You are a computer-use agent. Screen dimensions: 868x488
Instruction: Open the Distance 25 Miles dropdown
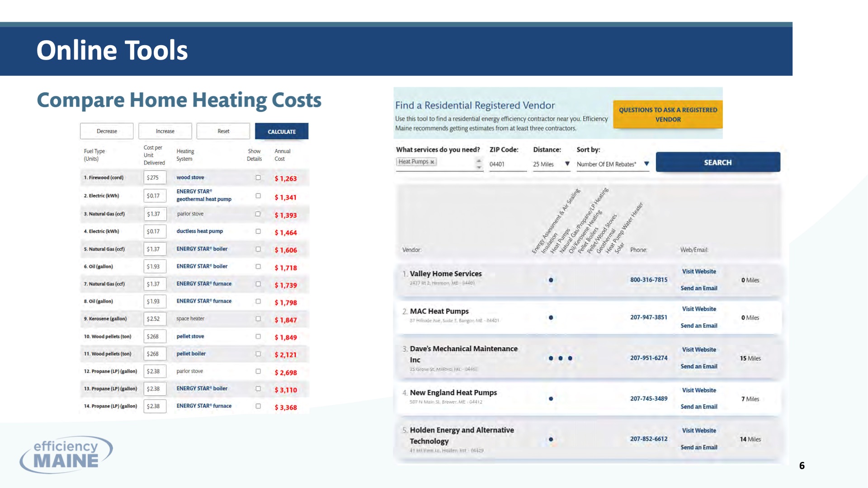coord(552,164)
